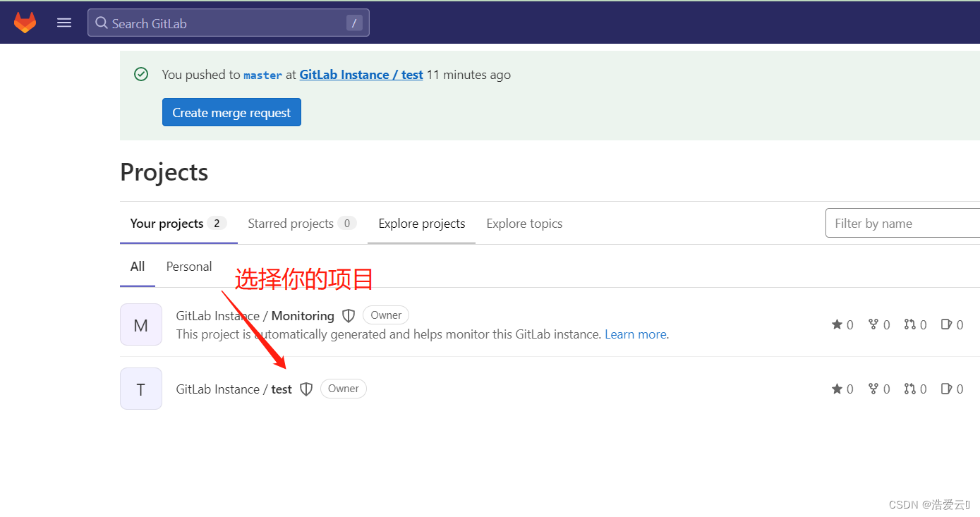Open the GitLab Instance / test project

[x=234, y=389]
